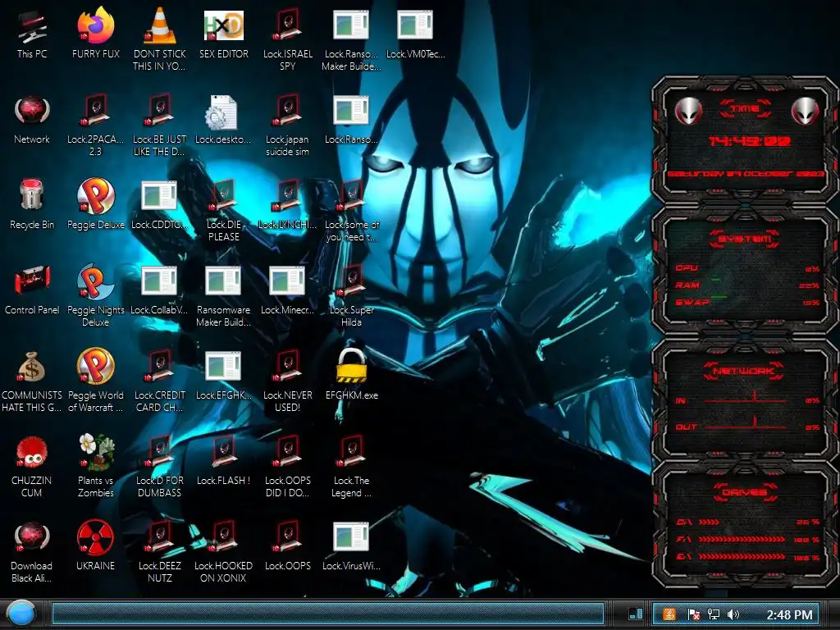
Task: Open the FURRY FUX Firefox shortcut
Action: pyautogui.click(x=95, y=25)
